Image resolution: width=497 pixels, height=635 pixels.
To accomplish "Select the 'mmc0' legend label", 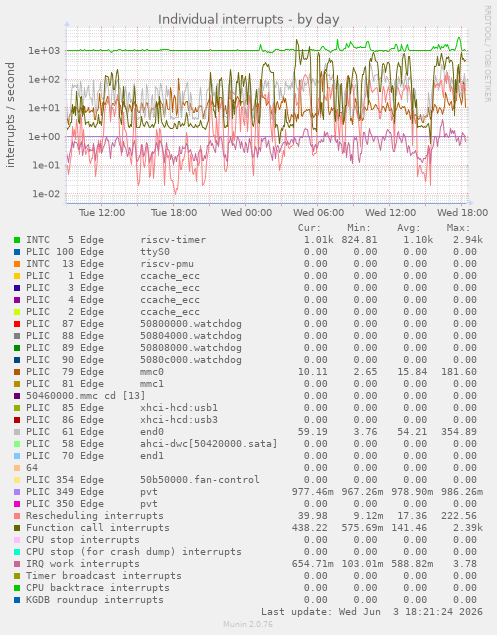I will tap(152, 372).
